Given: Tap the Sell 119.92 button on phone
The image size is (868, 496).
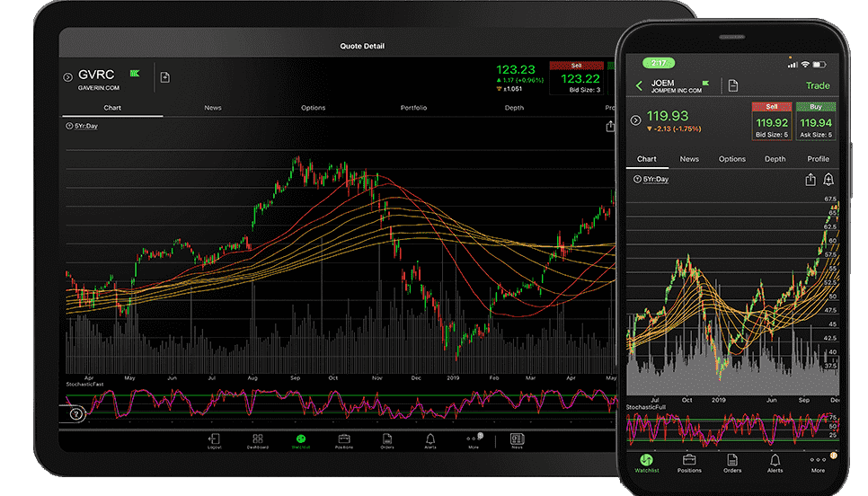Looking at the screenshot, I should pyautogui.click(x=772, y=120).
